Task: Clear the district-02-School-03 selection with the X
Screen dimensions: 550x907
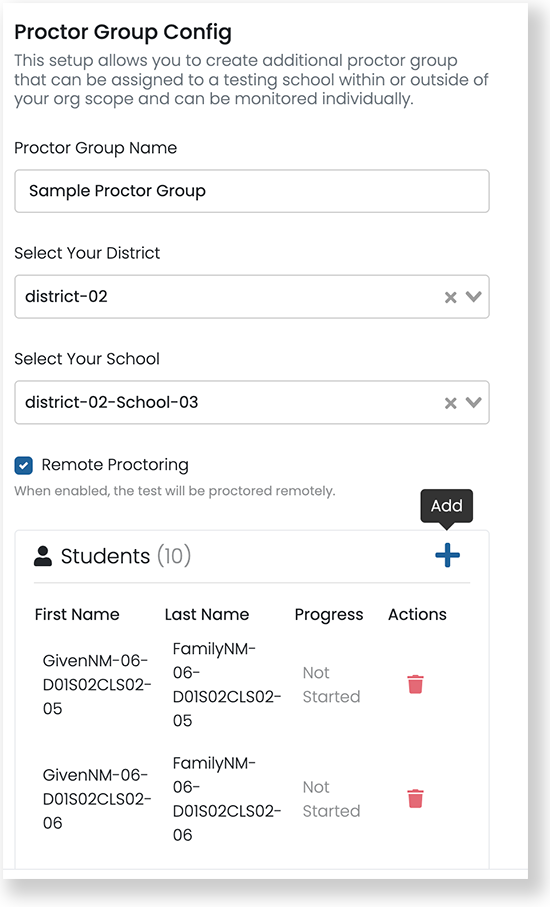Action: [451, 403]
